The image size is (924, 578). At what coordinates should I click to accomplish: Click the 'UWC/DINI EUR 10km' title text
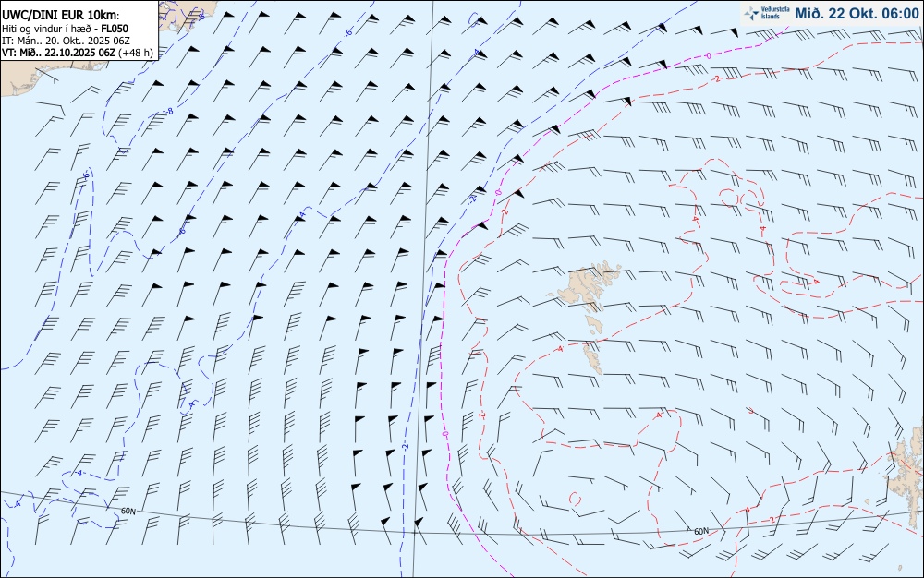pos(61,16)
